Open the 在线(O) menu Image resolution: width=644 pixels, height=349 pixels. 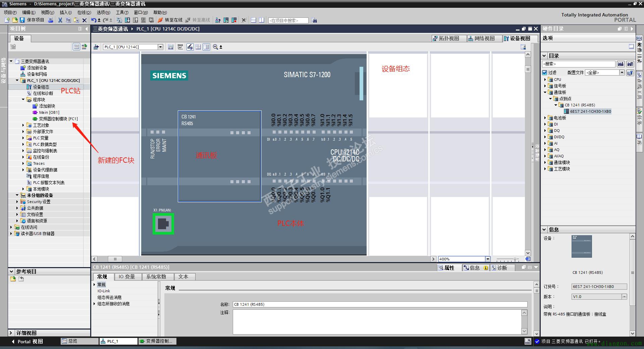(x=84, y=12)
